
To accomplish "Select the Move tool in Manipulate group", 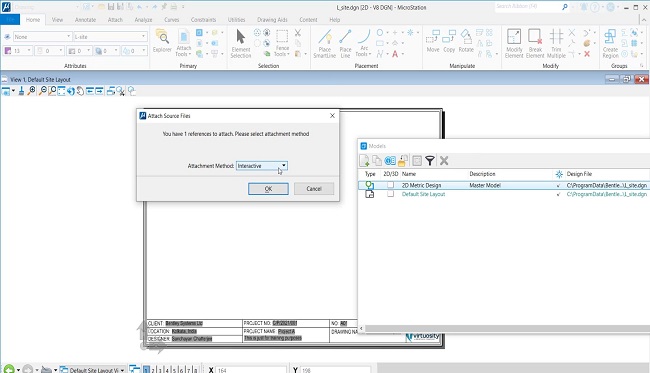I will pos(433,41).
